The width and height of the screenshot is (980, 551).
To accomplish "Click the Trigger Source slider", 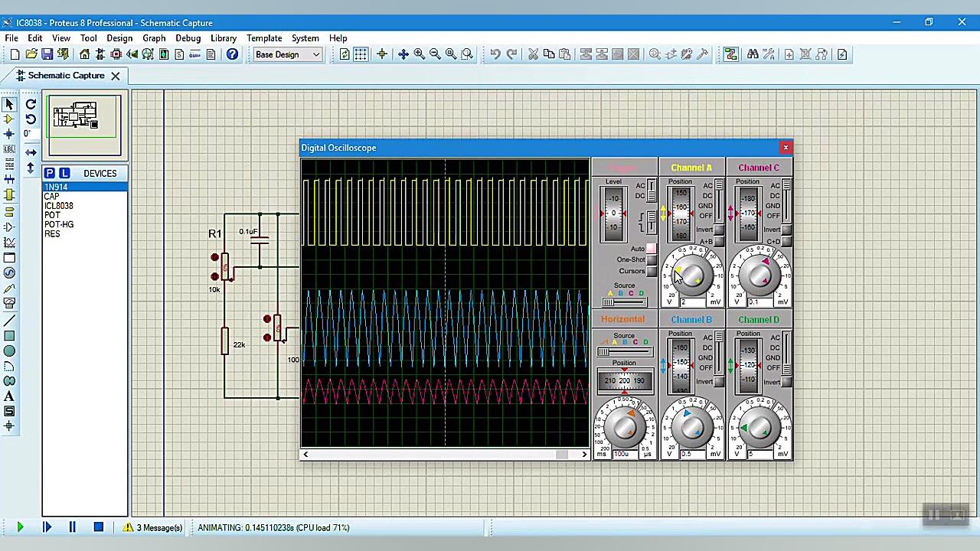I will pos(624,302).
